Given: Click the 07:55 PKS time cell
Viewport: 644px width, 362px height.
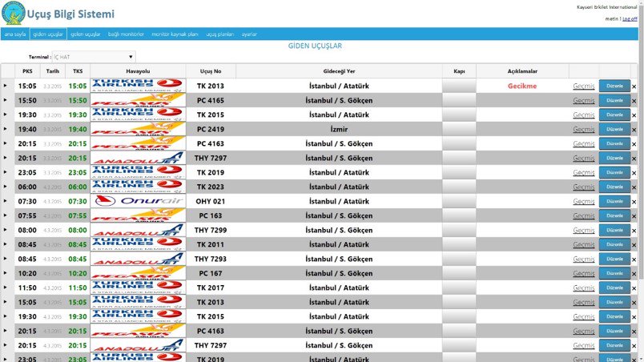Looking at the screenshot, I should click(x=27, y=215).
